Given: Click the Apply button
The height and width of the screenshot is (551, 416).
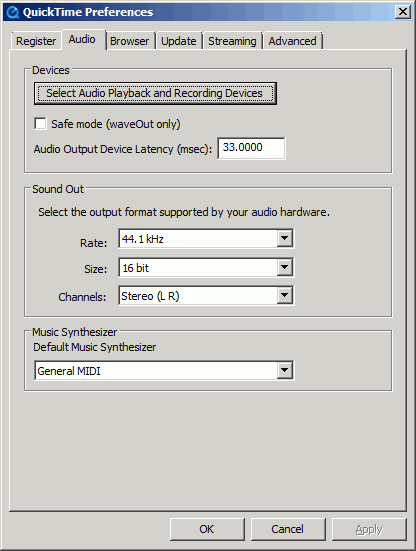Looking at the screenshot, I should pos(369,529).
